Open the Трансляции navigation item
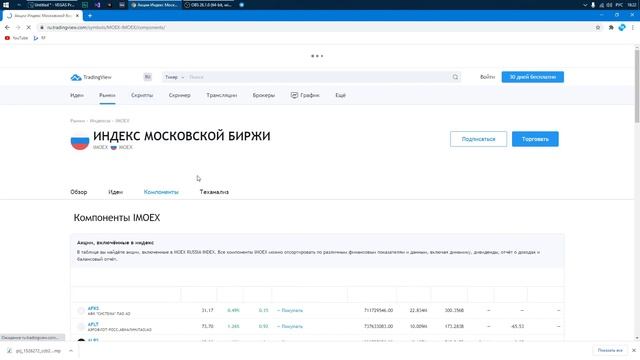 222,95
